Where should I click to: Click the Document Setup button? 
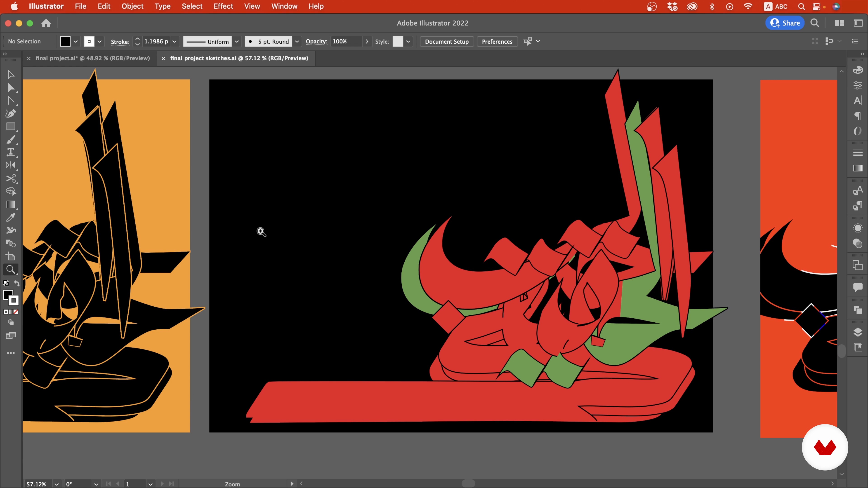(446, 41)
